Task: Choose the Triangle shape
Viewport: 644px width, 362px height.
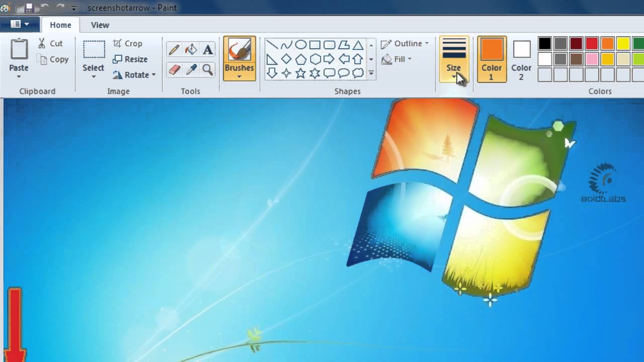Action: click(x=358, y=45)
